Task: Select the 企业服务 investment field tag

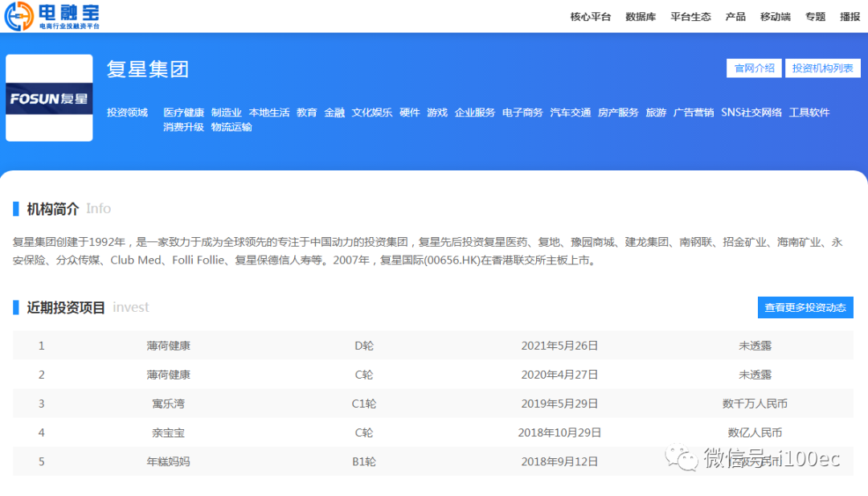Action: tap(475, 113)
